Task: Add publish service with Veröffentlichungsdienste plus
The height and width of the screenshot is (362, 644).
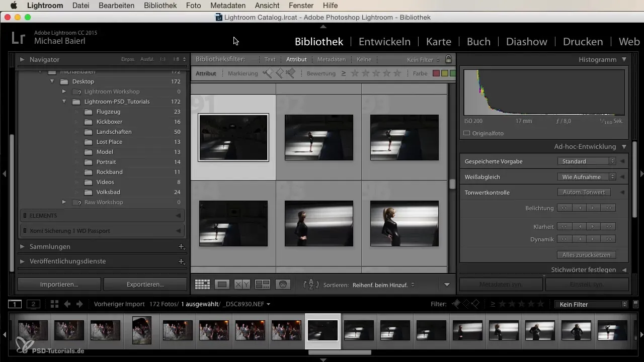Action: tap(181, 261)
